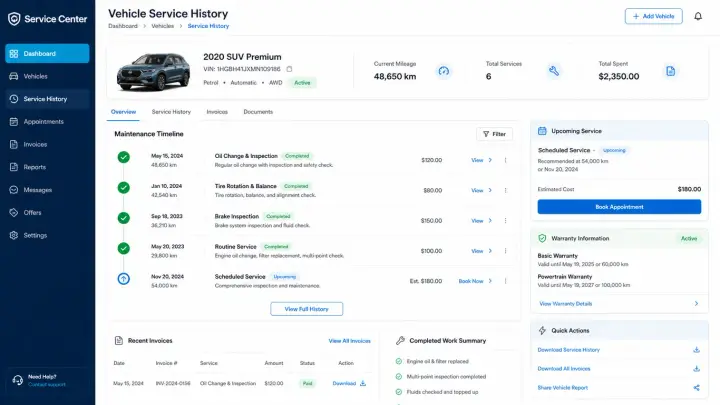
Task: Open Offers in the sidebar
Action: [47, 213]
